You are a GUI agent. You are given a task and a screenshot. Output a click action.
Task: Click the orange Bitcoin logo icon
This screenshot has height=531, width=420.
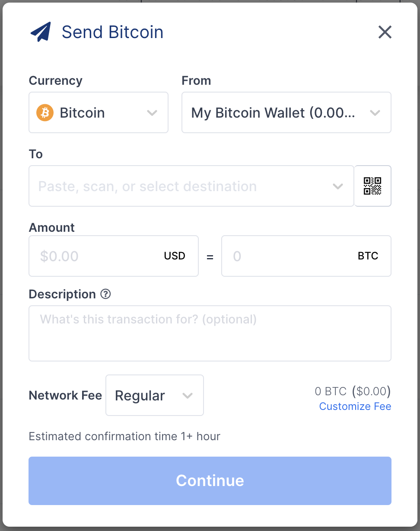click(x=45, y=113)
